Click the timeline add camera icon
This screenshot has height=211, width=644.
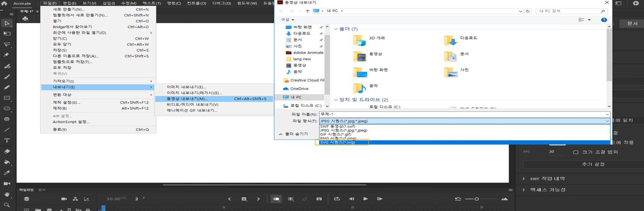pos(64,199)
